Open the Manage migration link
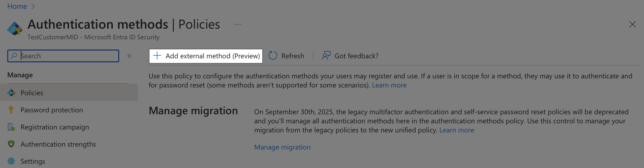The height and width of the screenshot is (168, 644). point(282,147)
